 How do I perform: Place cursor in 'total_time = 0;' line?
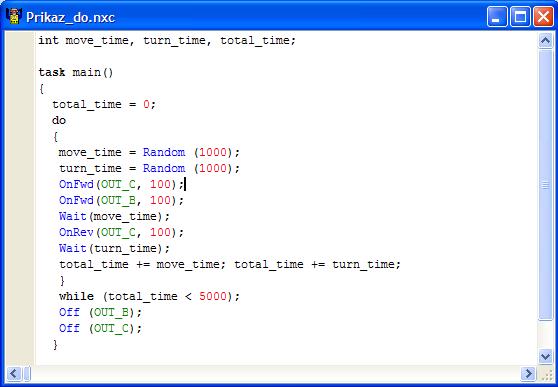click(x=104, y=105)
